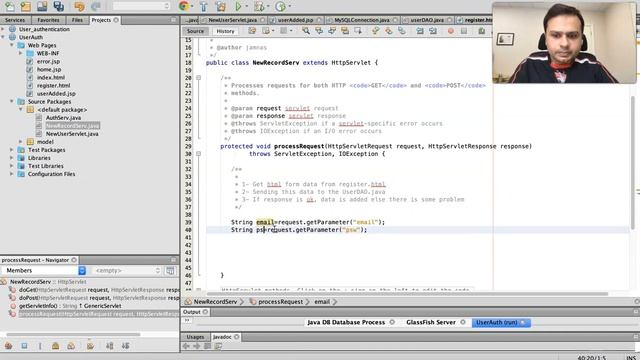
Task: Click the Javadoc back arrow icon
Action: 186,346
